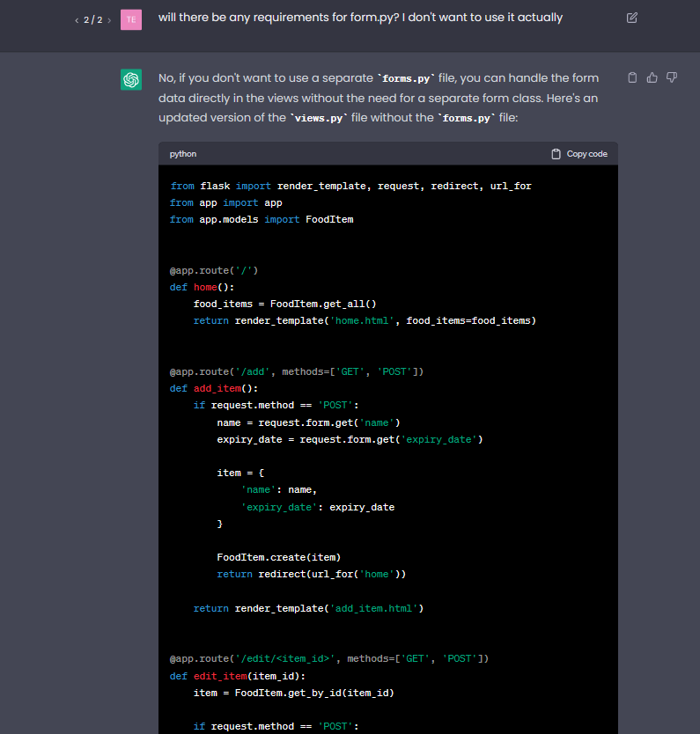Click the right chevron to view next response
This screenshot has height=734, width=700.
(109, 18)
